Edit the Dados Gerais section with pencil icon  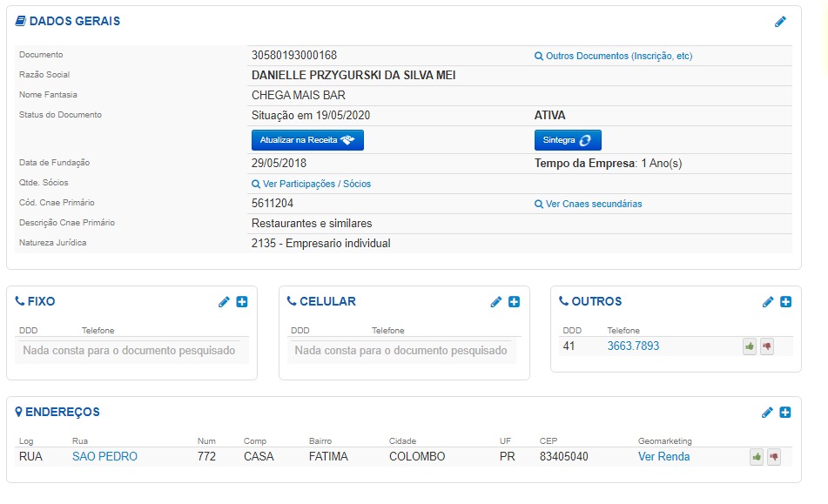tap(780, 22)
